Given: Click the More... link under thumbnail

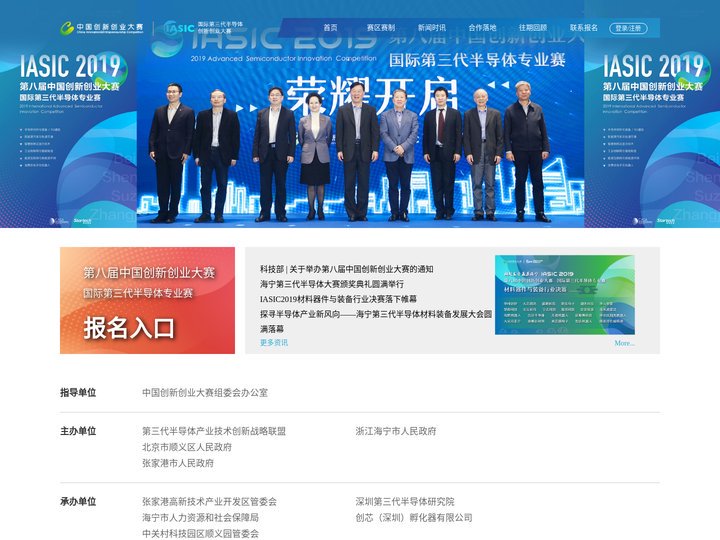Looking at the screenshot, I should pyautogui.click(x=624, y=343).
